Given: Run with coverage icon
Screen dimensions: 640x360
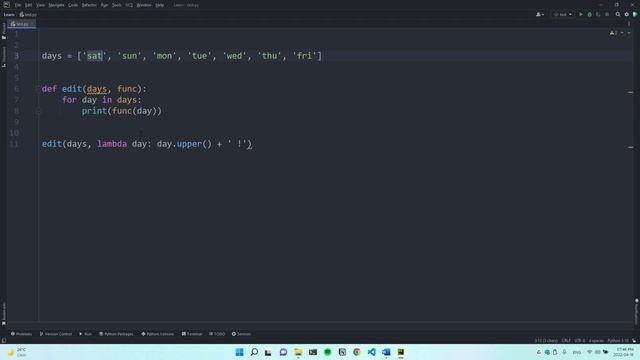Looking at the screenshot, I should pos(598,14).
